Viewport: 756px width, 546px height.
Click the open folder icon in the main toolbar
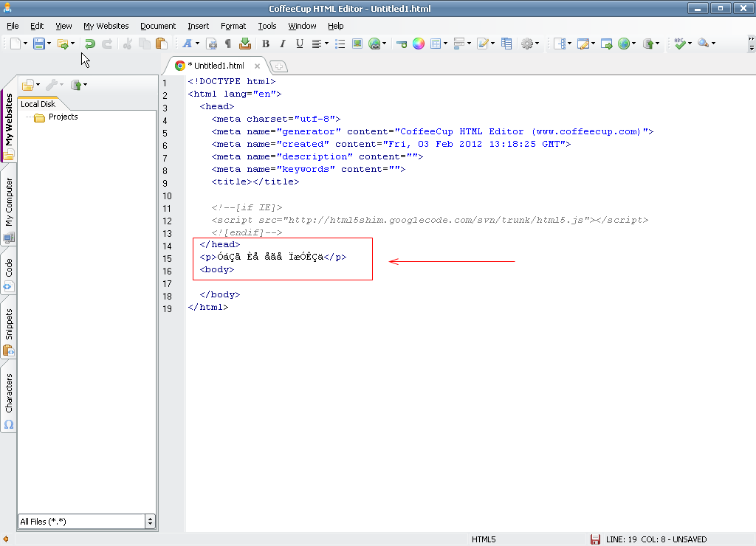point(63,44)
